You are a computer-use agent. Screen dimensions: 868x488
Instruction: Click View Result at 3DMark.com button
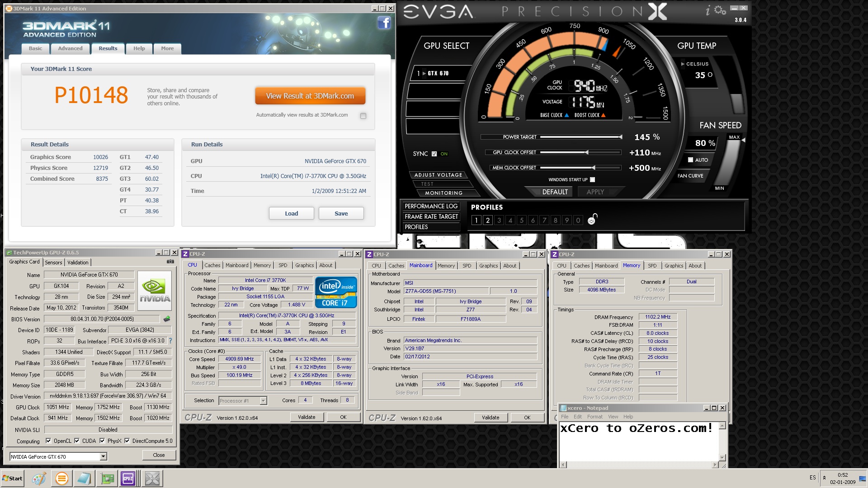pos(310,96)
